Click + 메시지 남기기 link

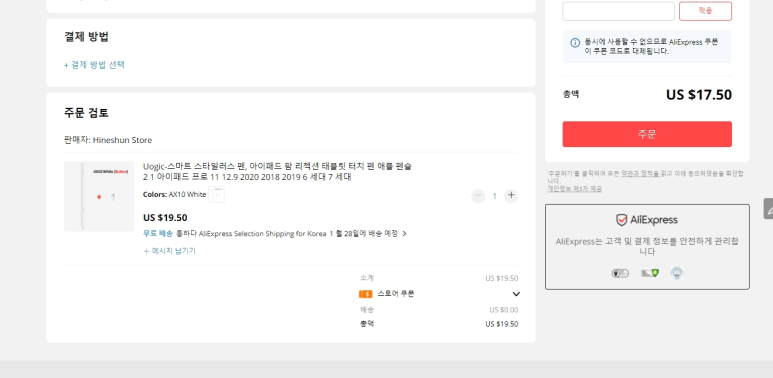[x=170, y=251]
